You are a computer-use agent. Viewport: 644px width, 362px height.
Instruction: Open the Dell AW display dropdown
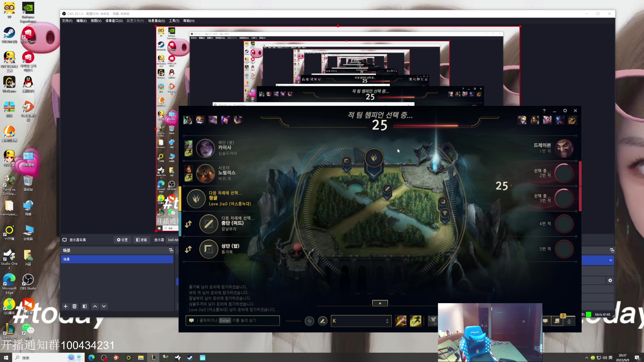click(x=173, y=240)
